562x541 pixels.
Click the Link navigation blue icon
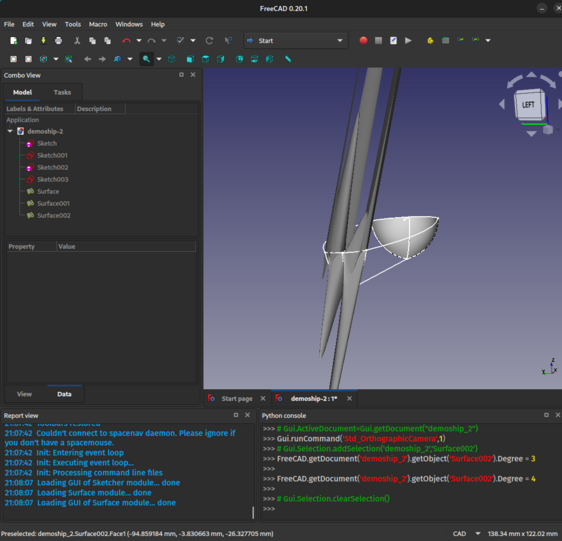click(x=117, y=59)
